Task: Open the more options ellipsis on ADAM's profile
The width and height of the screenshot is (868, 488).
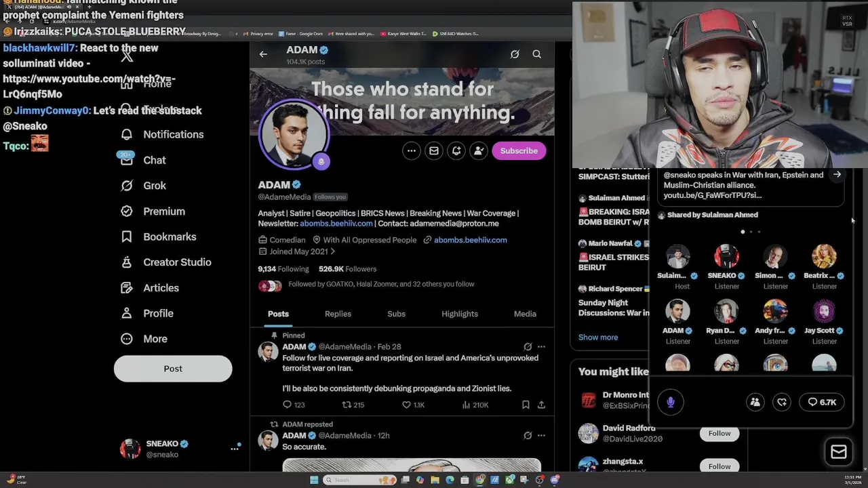Action: pos(412,150)
